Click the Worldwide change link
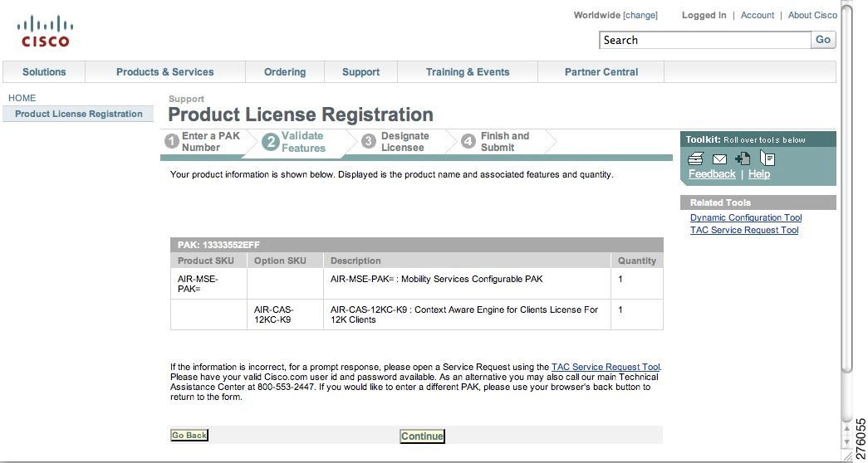This screenshot has width=868, height=463. [640, 16]
